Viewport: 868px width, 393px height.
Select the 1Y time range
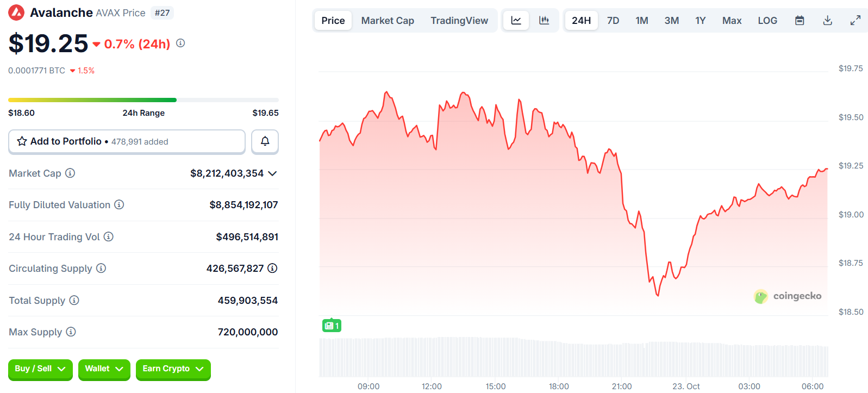pos(700,21)
